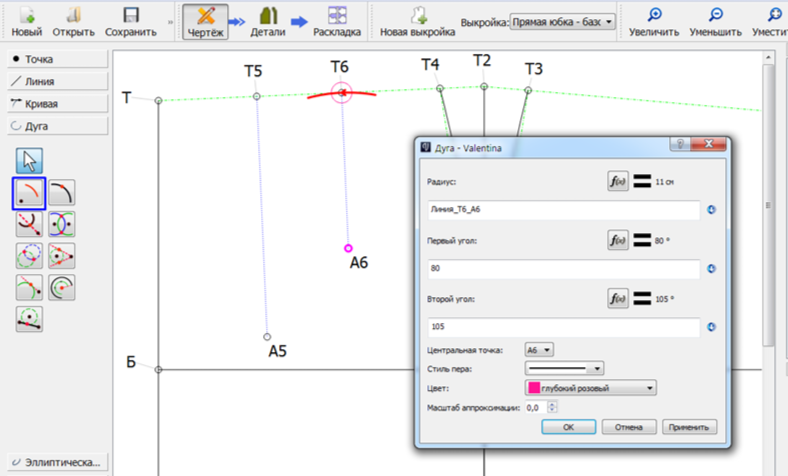Click point T at the drawing's left corner
This screenshot has height=476, width=788.
158,101
